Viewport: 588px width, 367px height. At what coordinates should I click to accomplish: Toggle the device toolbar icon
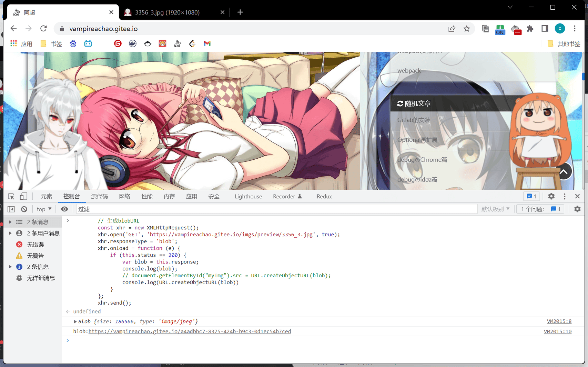point(23,197)
